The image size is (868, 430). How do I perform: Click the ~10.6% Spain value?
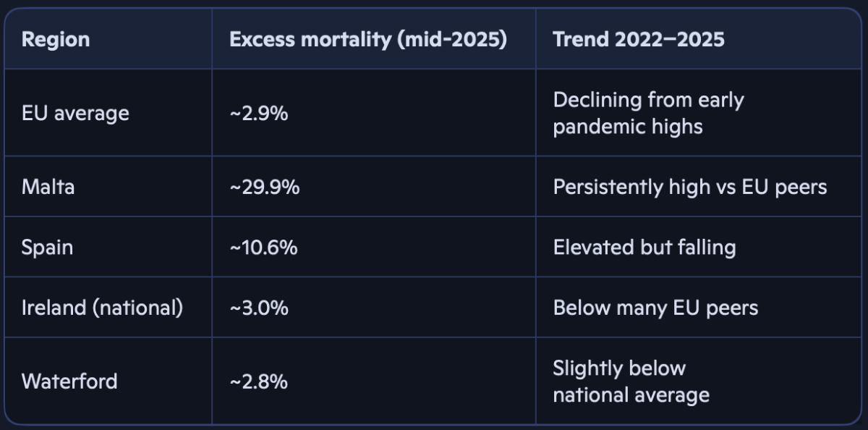pyautogui.click(x=263, y=248)
